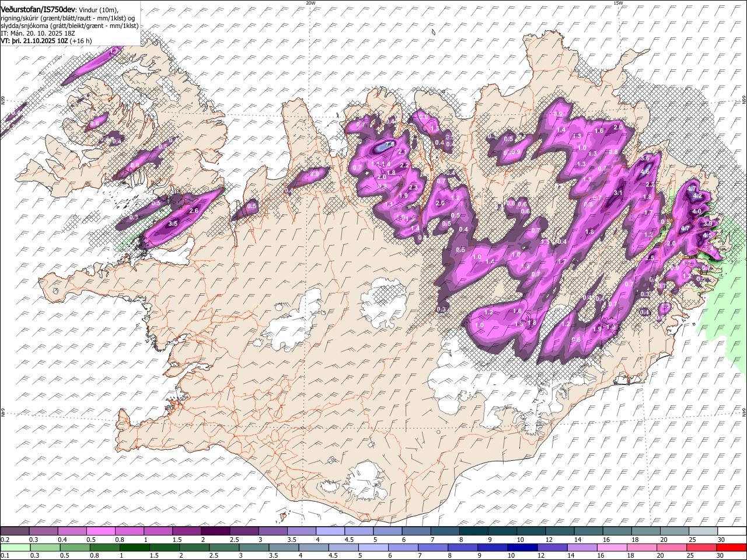Pick the deep blue rain swatch at 10
The width and height of the screenshot is (747, 560).
pyautogui.click(x=521, y=547)
